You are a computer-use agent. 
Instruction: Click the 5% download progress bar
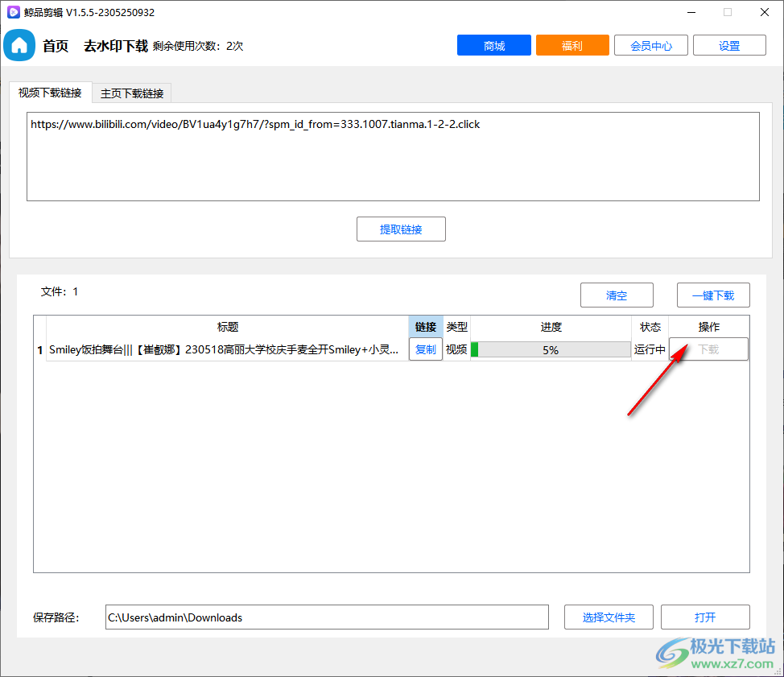click(551, 349)
